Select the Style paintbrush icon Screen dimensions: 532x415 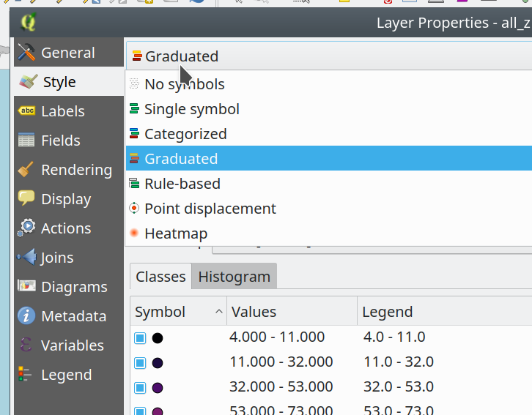coord(28,82)
